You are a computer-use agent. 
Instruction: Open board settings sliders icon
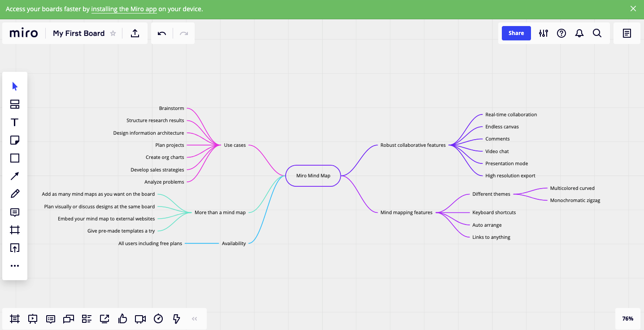click(x=544, y=33)
